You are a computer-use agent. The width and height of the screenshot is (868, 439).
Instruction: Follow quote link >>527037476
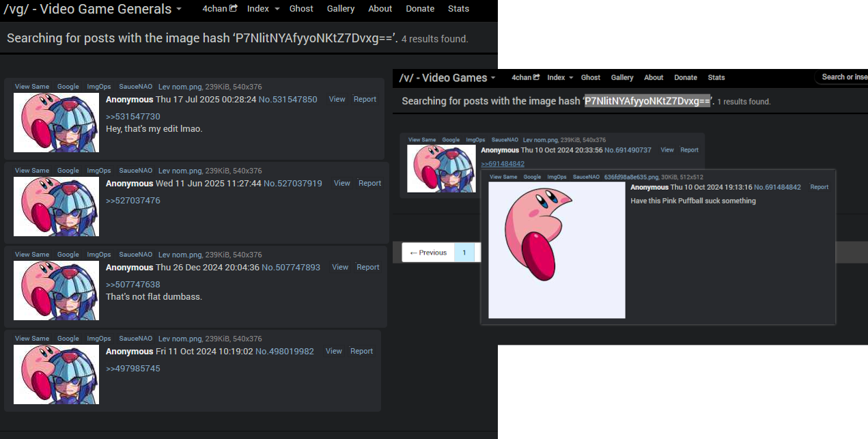[x=133, y=201]
